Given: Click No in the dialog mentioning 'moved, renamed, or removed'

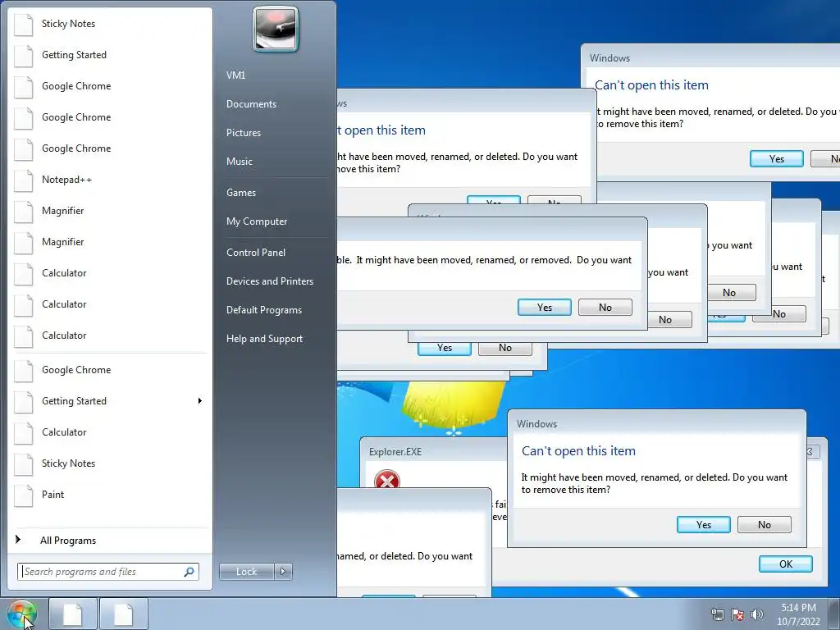Looking at the screenshot, I should click(605, 308).
